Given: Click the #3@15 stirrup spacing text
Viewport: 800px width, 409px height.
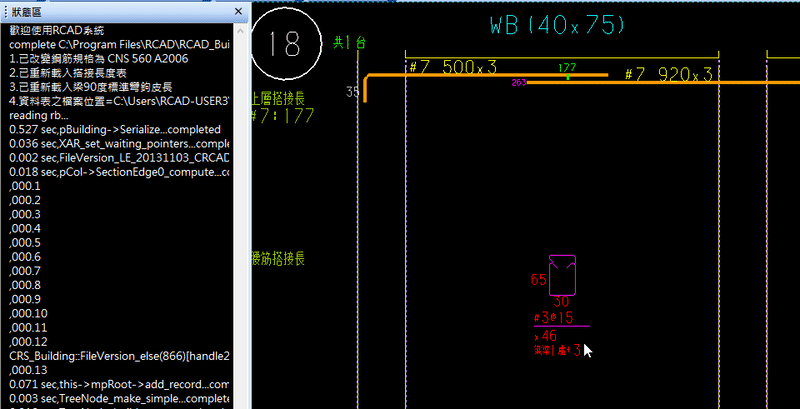Looking at the screenshot, I should [x=553, y=318].
